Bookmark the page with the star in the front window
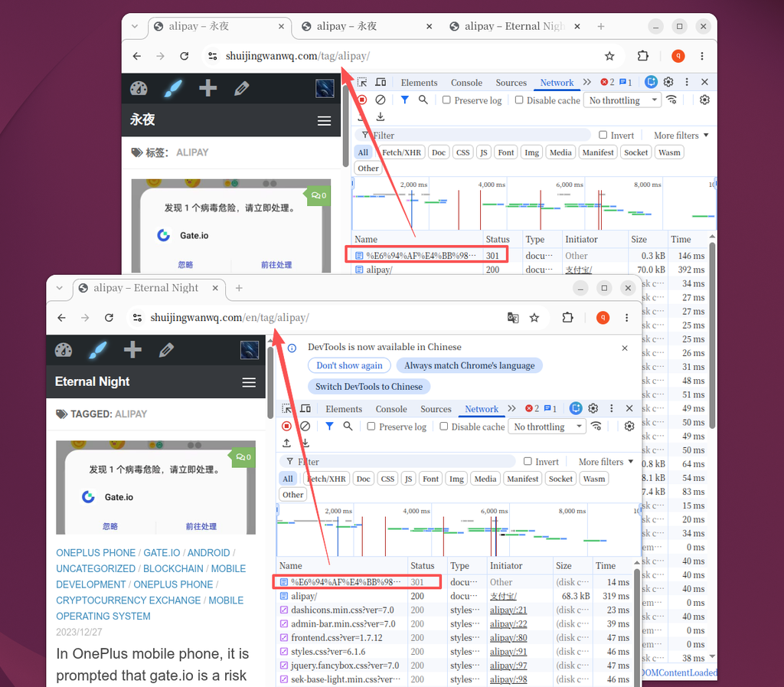The image size is (784, 687). pyautogui.click(x=534, y=318)
